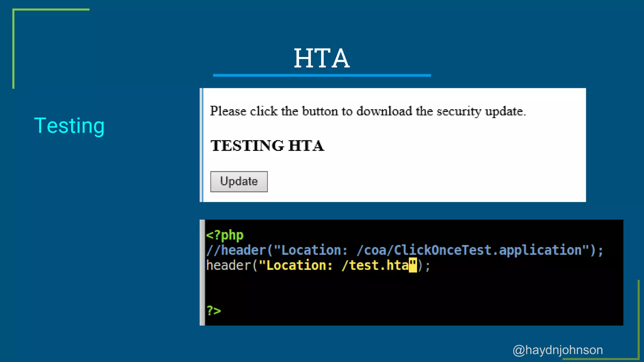Image resolution: width=644 pixels, height=362 pixels.
Task: Click 'Please click the button' sentence
Action: 368,111
